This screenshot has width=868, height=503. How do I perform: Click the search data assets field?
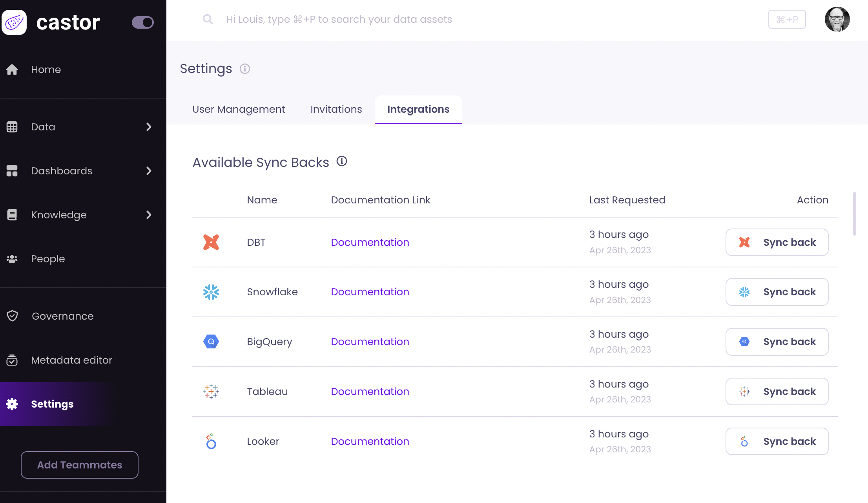[x=339, y=19]
